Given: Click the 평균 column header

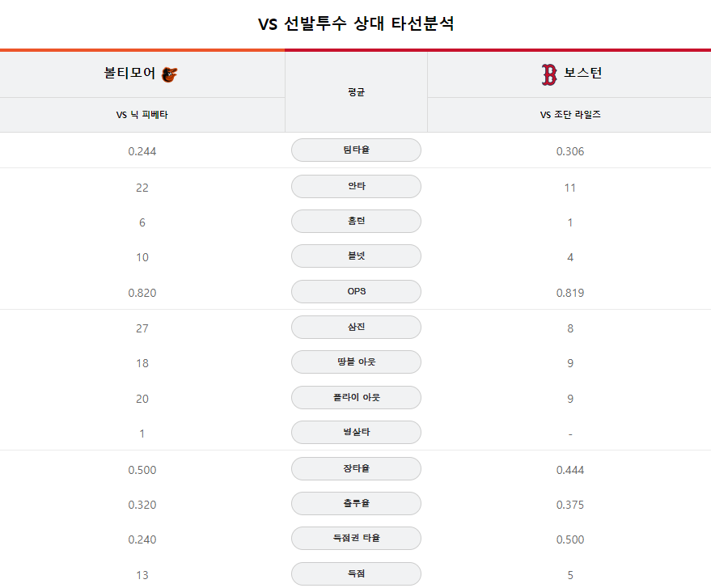Looking at the screenshot, I should (x=356, y=92).
